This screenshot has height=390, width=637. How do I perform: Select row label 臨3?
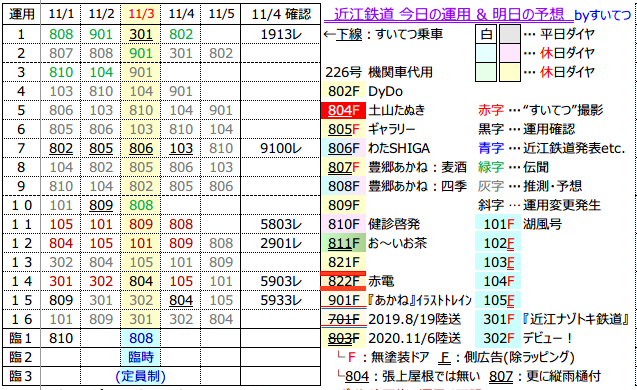pos(22,376)
